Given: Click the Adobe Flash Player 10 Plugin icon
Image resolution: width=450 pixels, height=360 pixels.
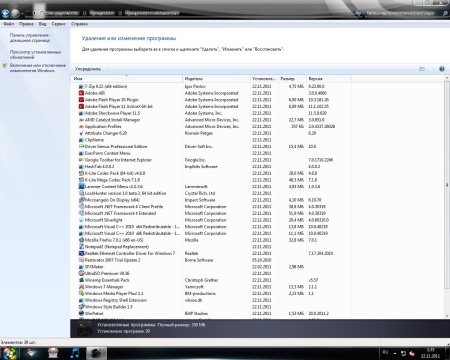Looking at the screenshot, I should click(81, 100).
